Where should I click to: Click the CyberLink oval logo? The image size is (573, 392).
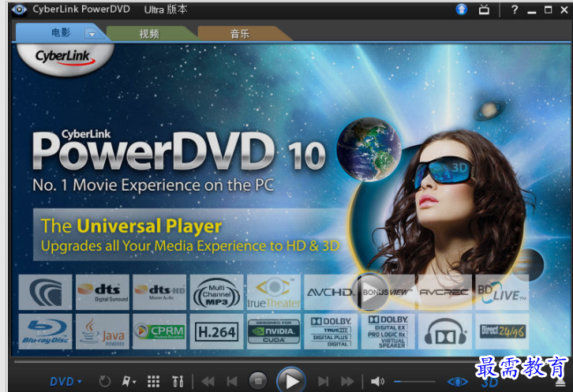pos(65,58)
